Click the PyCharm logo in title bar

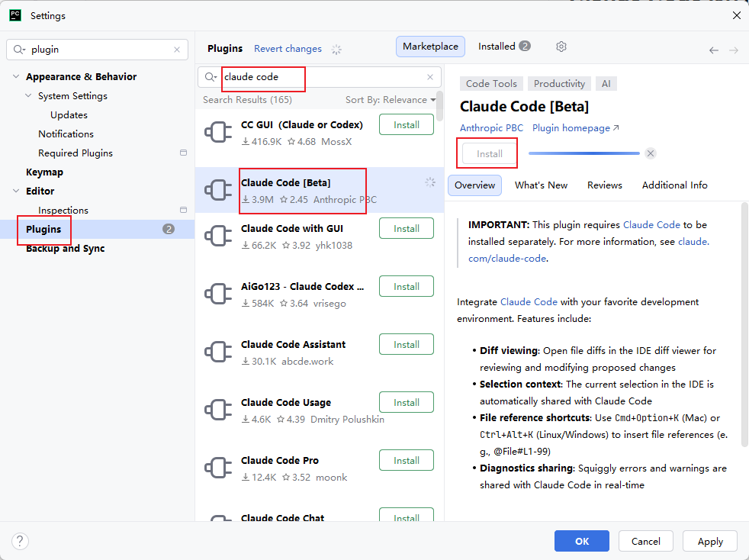click(15, 15)
